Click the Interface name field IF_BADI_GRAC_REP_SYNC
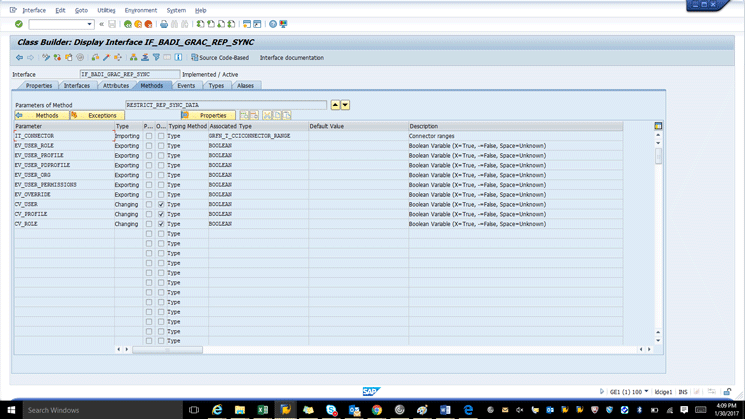This screenshot has height=419, width=745. point(130,74)
